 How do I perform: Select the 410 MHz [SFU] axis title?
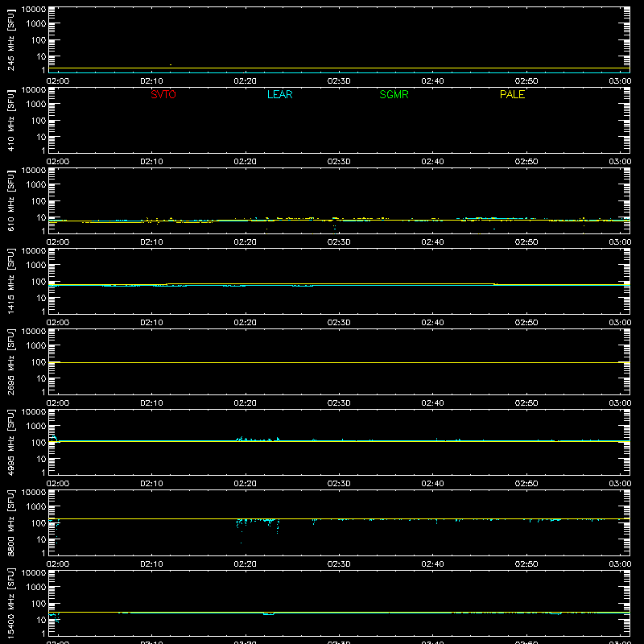10,120
